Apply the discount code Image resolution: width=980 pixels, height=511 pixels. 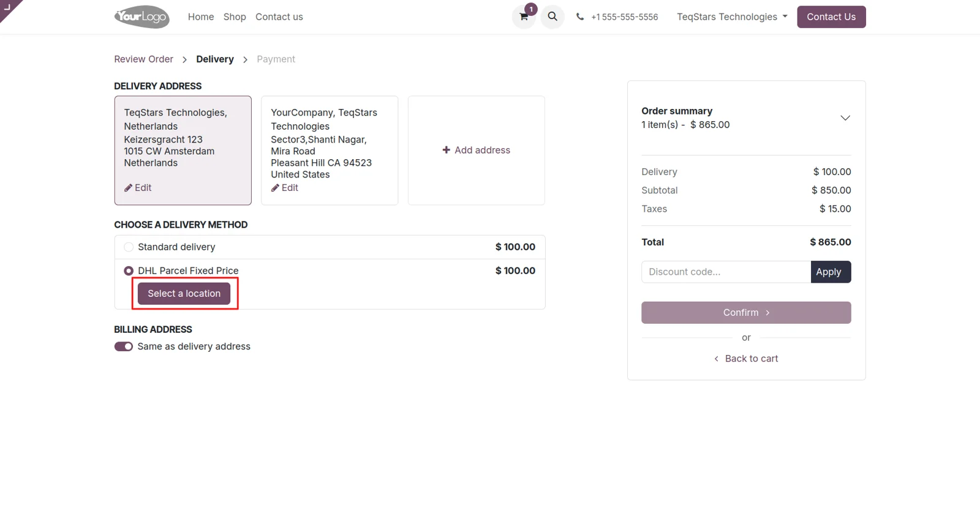pos(831,272)
